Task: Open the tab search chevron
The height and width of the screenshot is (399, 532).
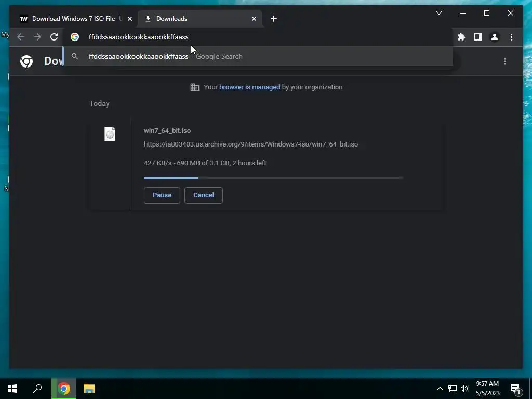Action: click(438, 13)
